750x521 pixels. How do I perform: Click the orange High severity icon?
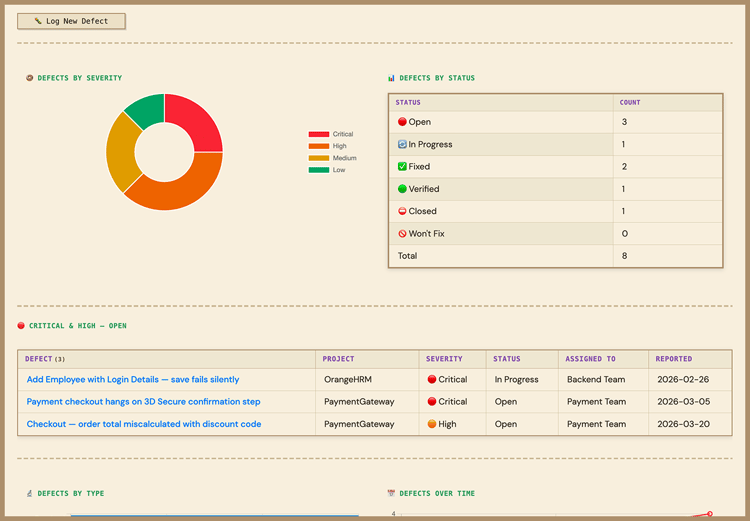(x=432, y=424)
